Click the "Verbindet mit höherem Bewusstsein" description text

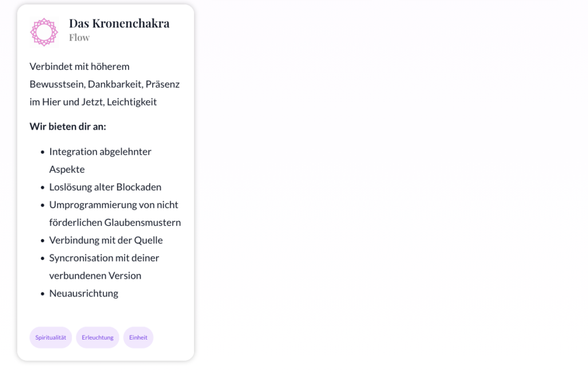pyautogui.click(x=105, y=84)
